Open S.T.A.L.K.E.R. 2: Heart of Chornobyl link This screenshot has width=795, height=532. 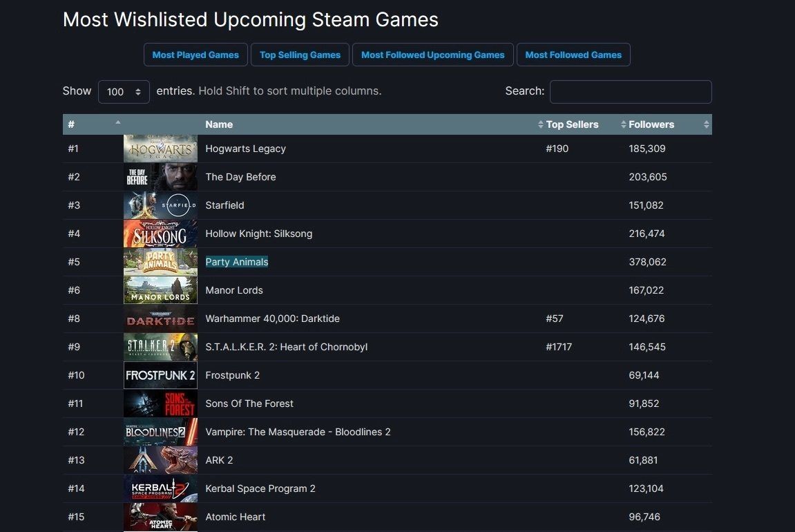(287, 347)
